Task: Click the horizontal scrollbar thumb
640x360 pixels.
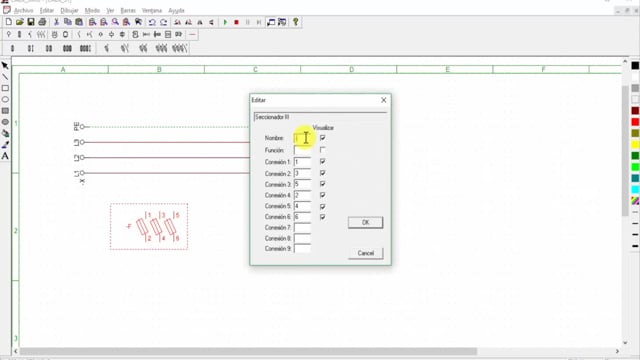Action: (x=248, y=351)
